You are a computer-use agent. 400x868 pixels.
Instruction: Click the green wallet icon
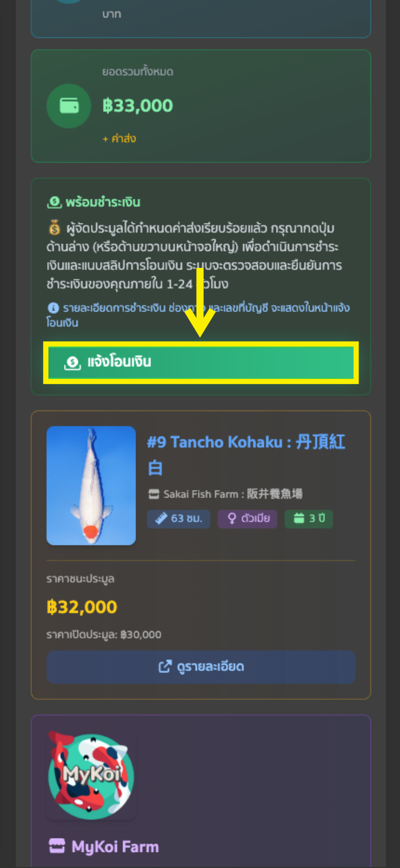(69, 106)
